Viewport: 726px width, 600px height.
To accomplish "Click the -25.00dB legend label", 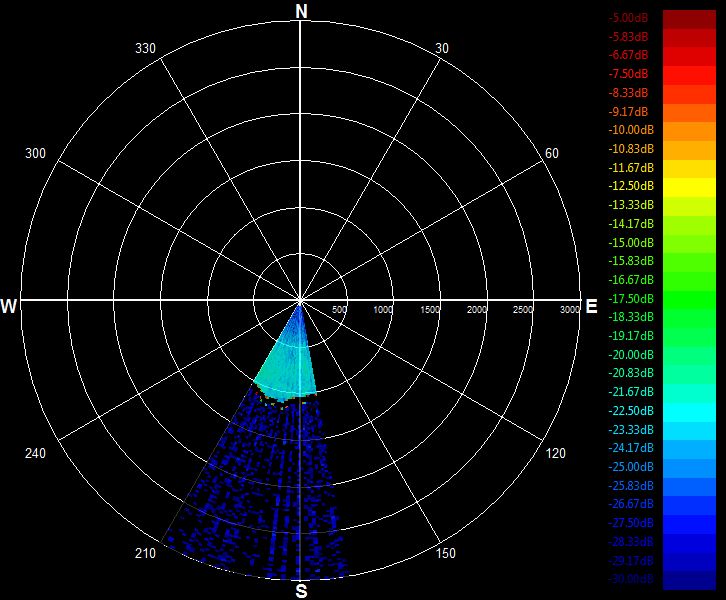I will click(631, 467).
